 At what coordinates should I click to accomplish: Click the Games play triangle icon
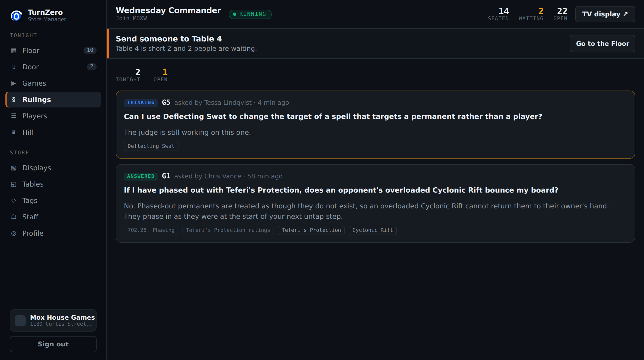[14, 83]
